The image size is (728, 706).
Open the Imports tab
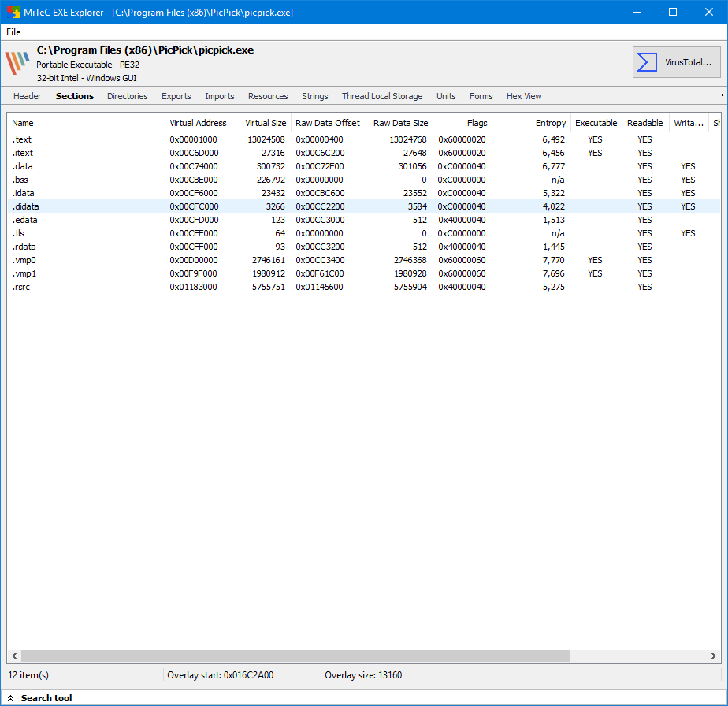pyautogui.click(x=220, y=96)
